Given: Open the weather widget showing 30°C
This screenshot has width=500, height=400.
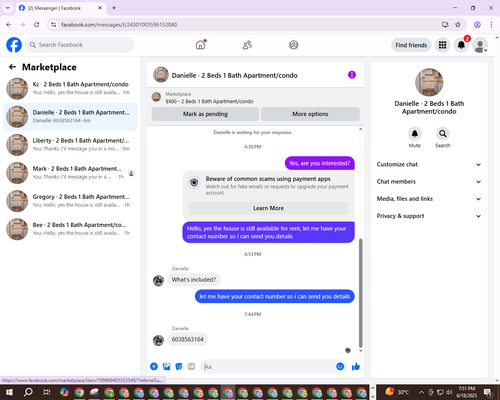Looking at the screenshot, I should point(397,392).
